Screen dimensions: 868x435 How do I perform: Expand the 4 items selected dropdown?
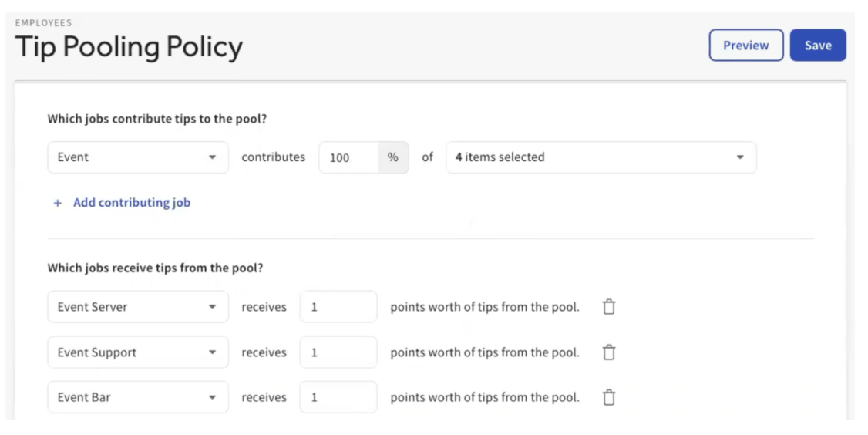601,157
